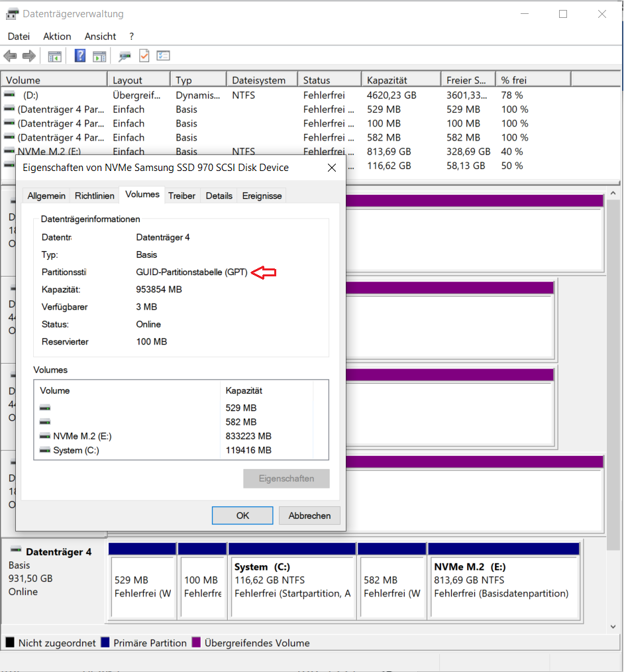Open the ? help menu
Screen dimensions: 624x672
pos(131,36)
